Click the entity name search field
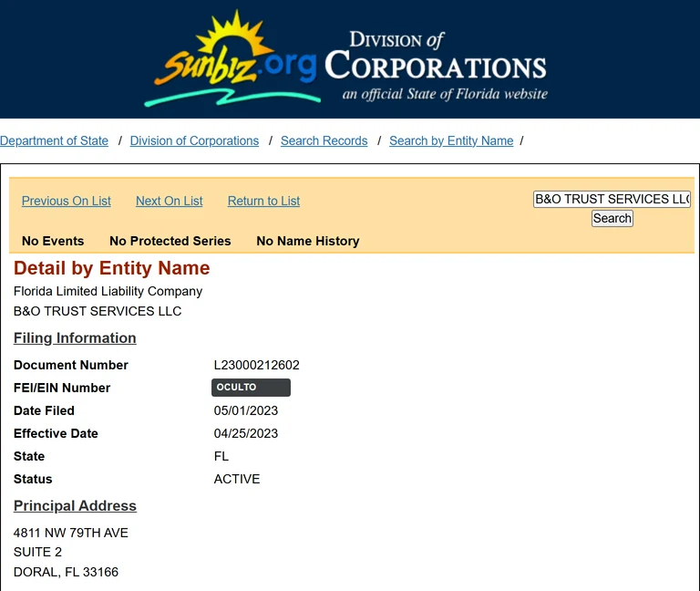 [612, 199]
